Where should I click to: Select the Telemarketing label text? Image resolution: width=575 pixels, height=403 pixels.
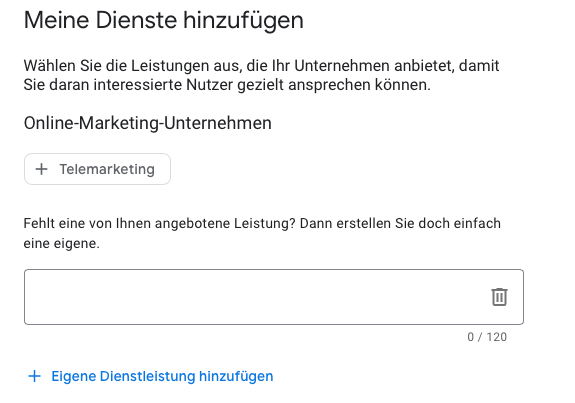click(107, 169)
